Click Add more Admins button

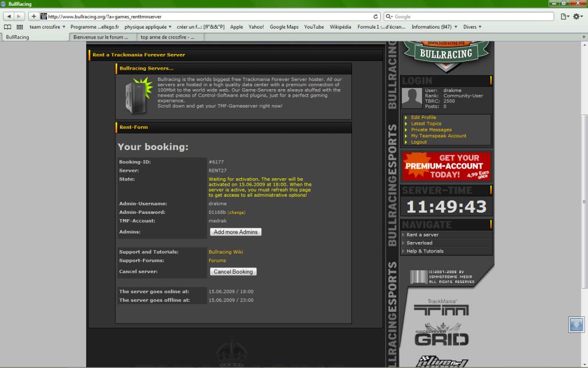tap(235, 232)
